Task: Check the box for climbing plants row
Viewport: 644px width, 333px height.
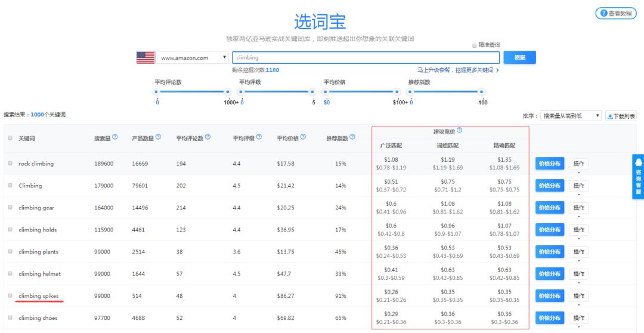Action: click(10, 252)
